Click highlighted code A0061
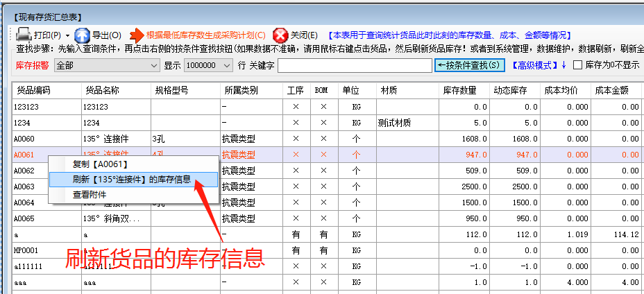 click(24, 155)
